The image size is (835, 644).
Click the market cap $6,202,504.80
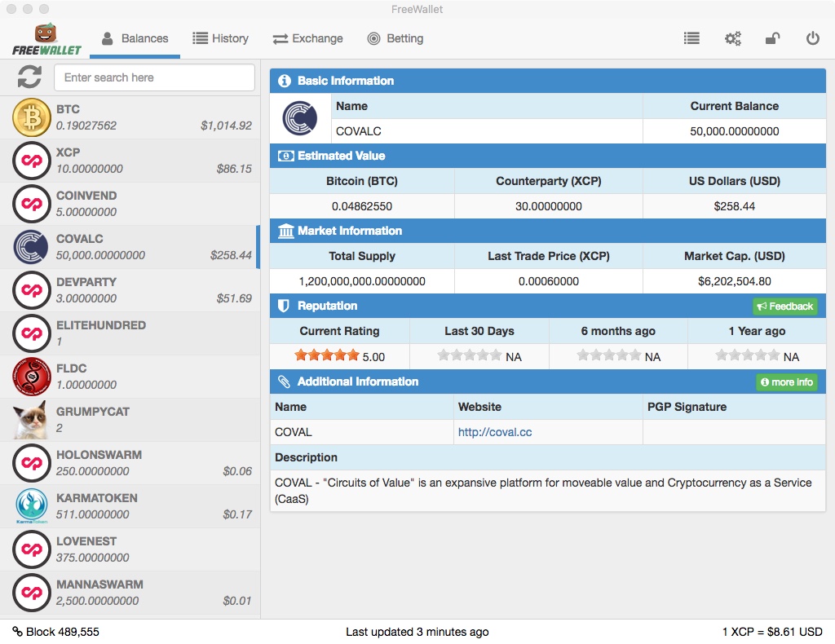(x=735, y=281)
